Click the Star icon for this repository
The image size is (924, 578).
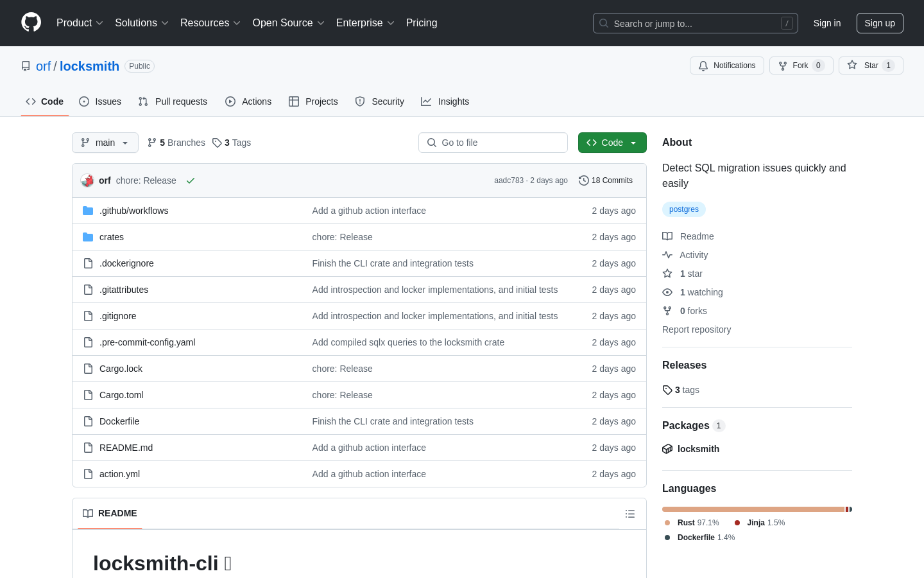[852, 65]
